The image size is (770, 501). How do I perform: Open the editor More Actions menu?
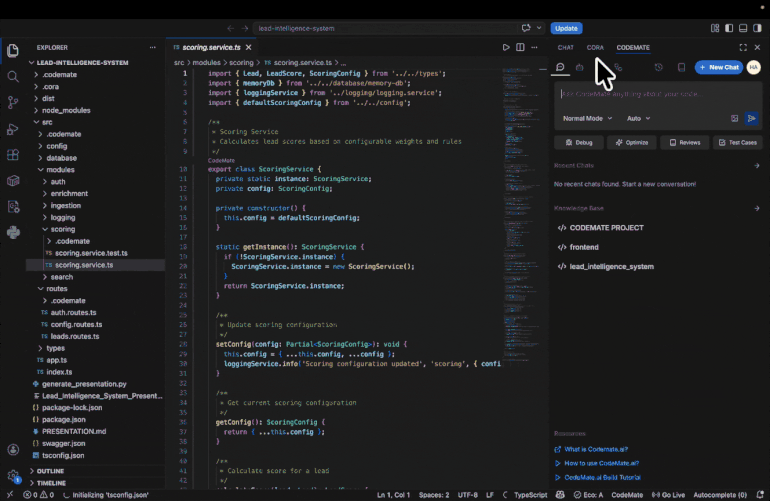(534, 48)
